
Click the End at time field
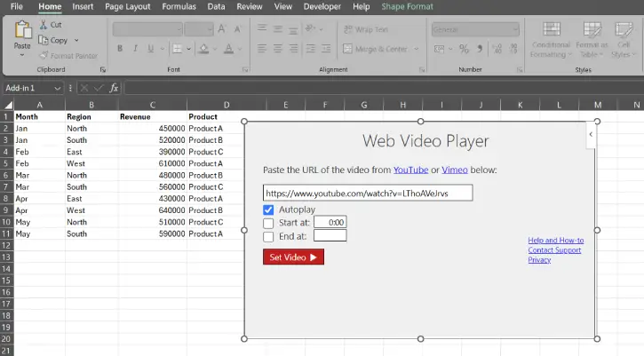(330, 235)
